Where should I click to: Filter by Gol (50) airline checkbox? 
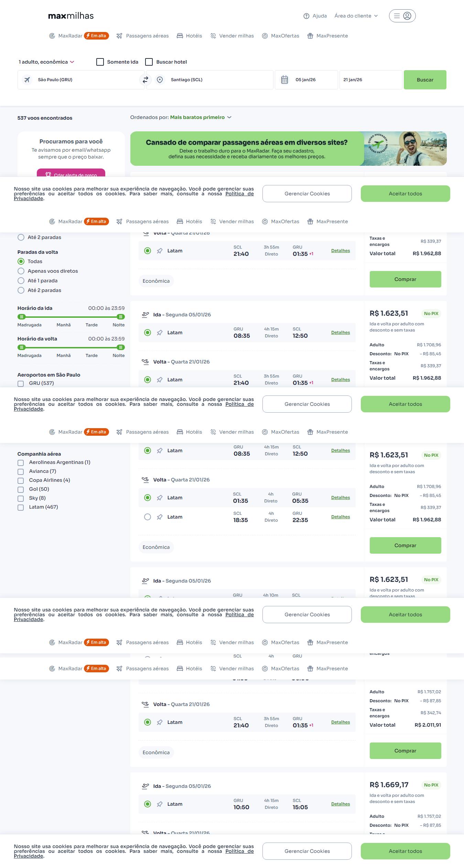(21, 489)
